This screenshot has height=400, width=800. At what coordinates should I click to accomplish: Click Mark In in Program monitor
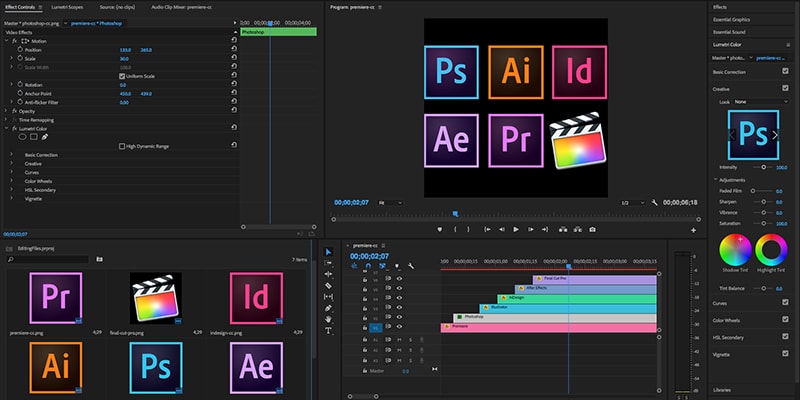point(455,230)
